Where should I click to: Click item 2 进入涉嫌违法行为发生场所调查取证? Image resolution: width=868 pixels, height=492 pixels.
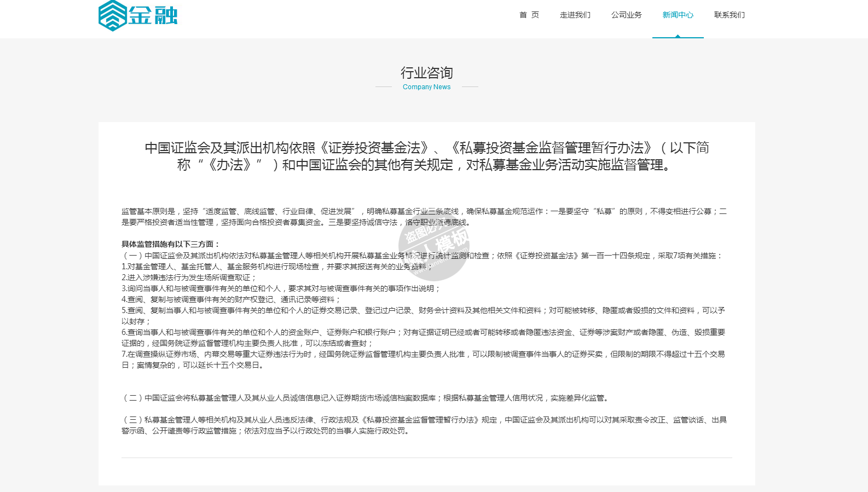click(x=189, y=277)
